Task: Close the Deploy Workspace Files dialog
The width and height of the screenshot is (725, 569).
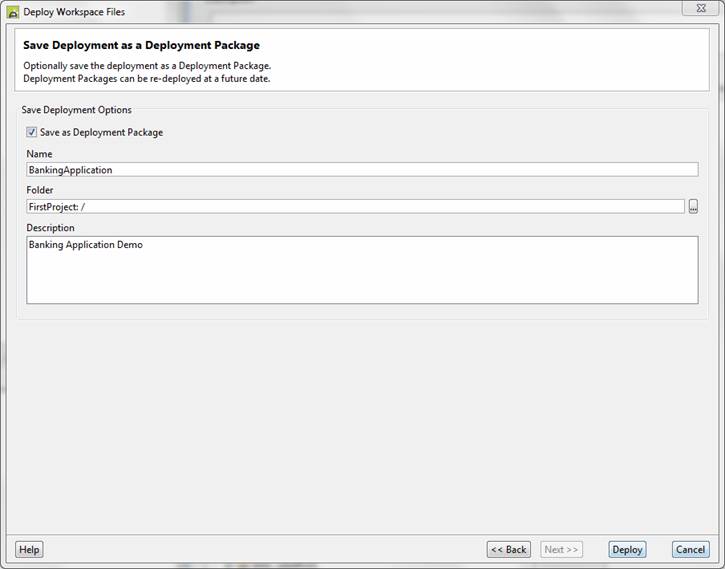Action: click(x=696, y=8)
